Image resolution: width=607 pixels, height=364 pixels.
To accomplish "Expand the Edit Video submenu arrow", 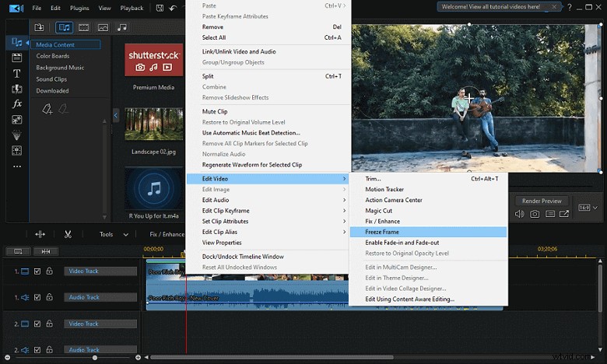I will [x=344, y=179].
